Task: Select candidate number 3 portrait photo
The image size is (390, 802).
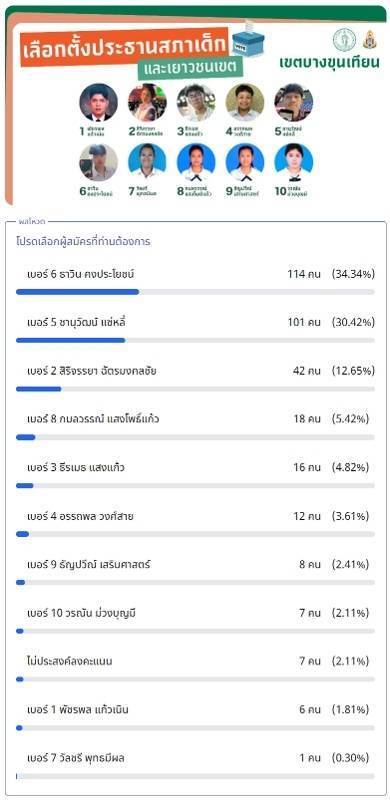Action: tap(196, 102)
